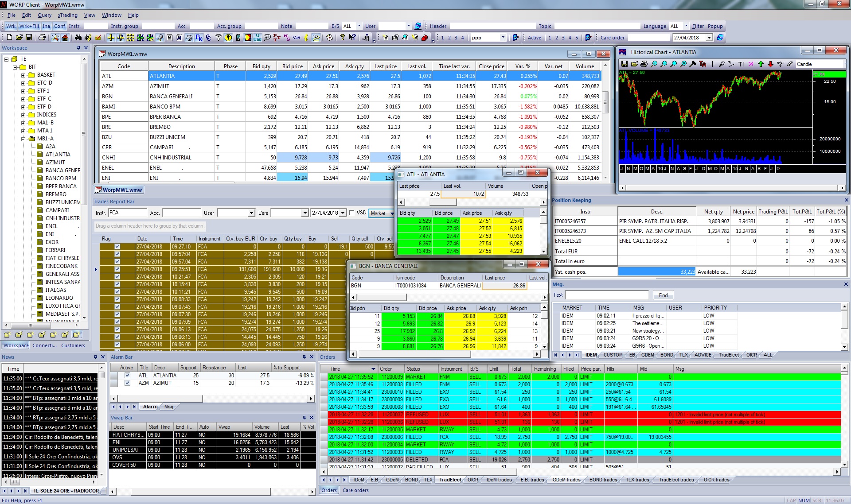Click the green up arrow in chart toolbar
The height and width of the screenshot is (504, 851).
(x=761, y=64)
